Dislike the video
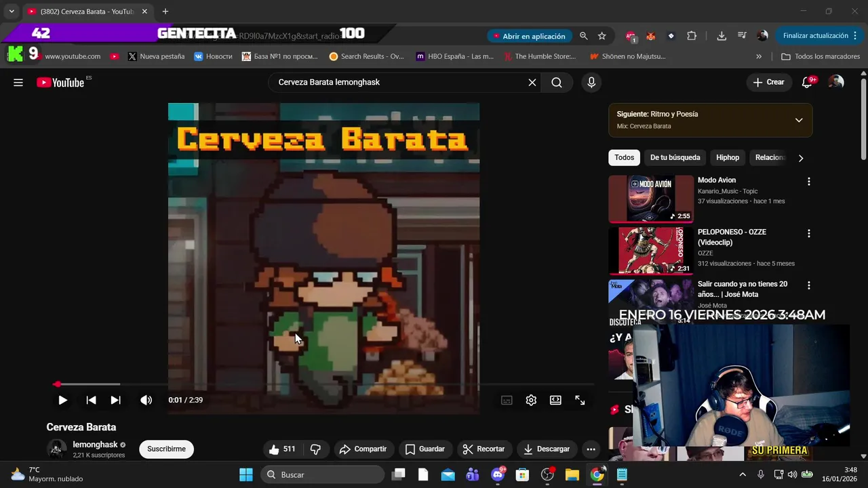Image resolution: width=868 pixels, height=488 pixels. 315,449
